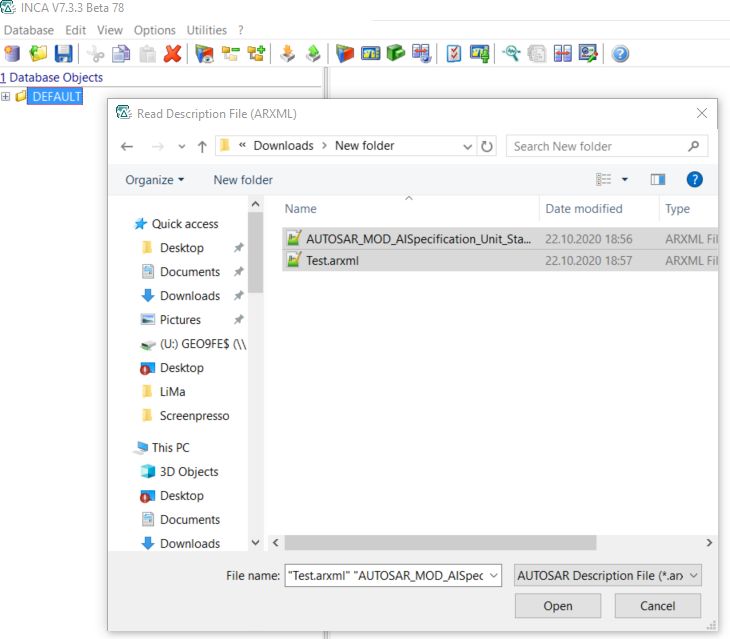This screenshot has width=730, height=639.
Task: Click the Open button
Action: (558, 605)
